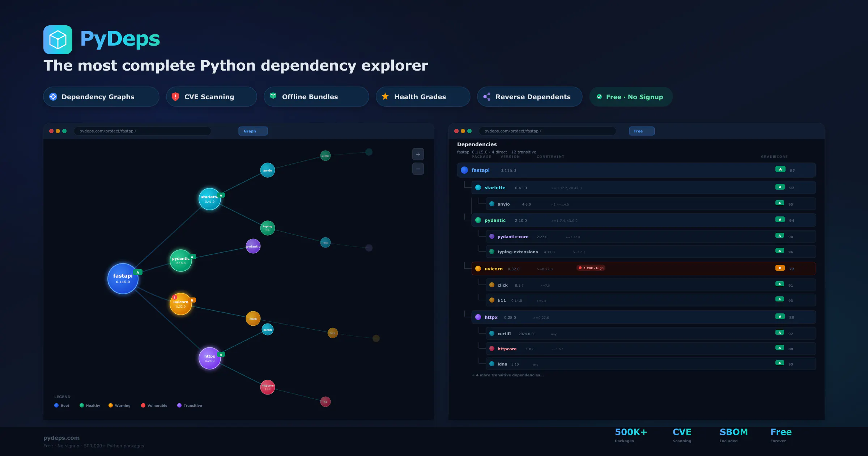Click the PyDeps cube logo icon
The height and width of the screenshot is (456, 868).
[58, 40]
